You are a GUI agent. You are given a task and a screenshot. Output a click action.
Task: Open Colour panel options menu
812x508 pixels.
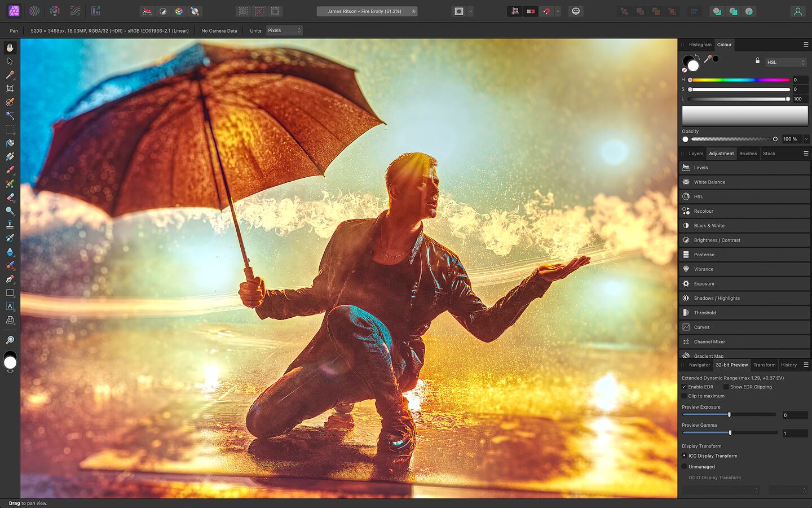(806, 45)
